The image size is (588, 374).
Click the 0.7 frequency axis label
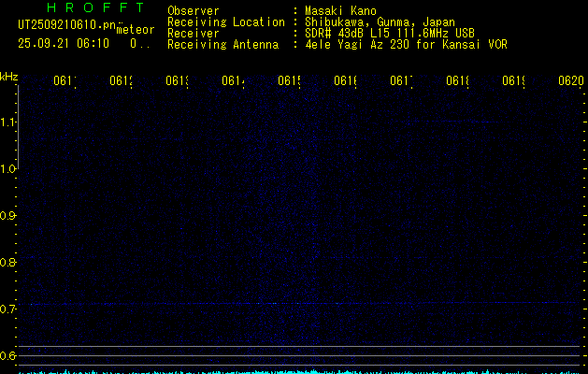[7, 309]
